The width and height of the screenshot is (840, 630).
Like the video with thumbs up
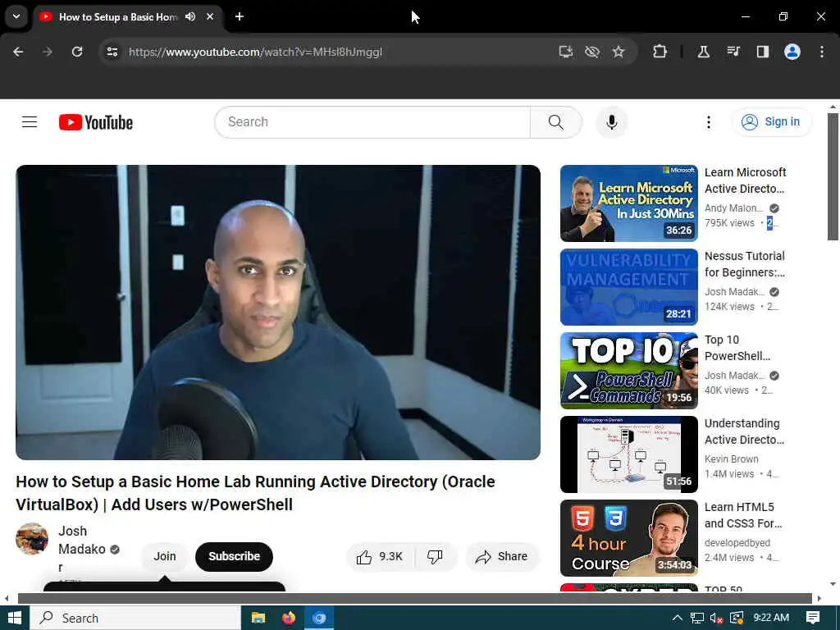pos(380,557)
